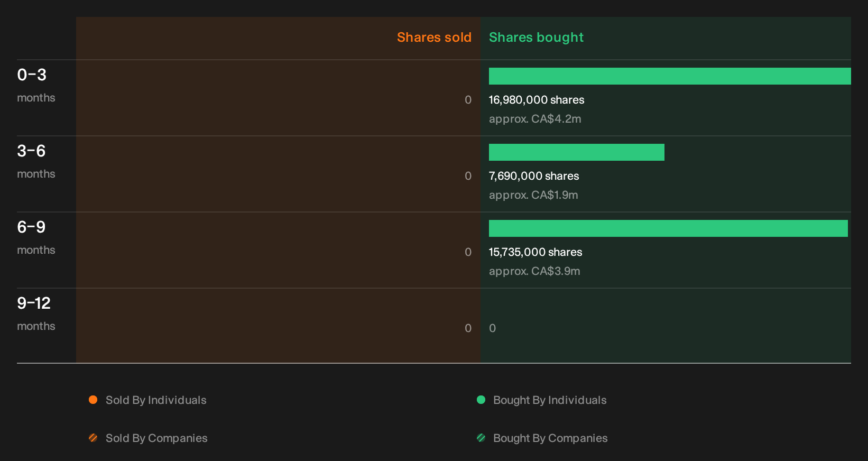Click the striped Bought By Companies legend icon
This screenshot has height=461, width=868.
[481, 438]
